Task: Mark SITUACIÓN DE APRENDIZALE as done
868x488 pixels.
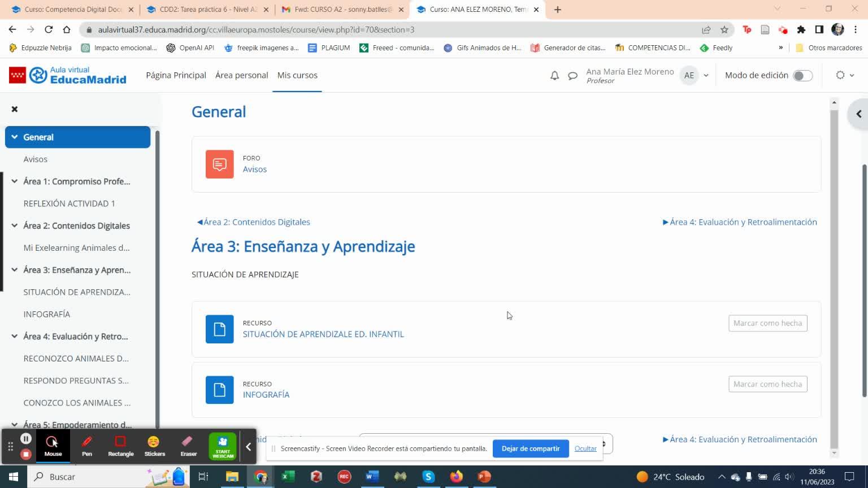Action: tap(767, 323)
